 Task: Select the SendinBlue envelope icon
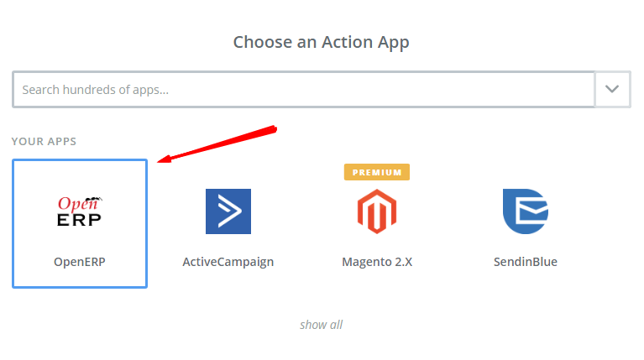click(526, 211)
